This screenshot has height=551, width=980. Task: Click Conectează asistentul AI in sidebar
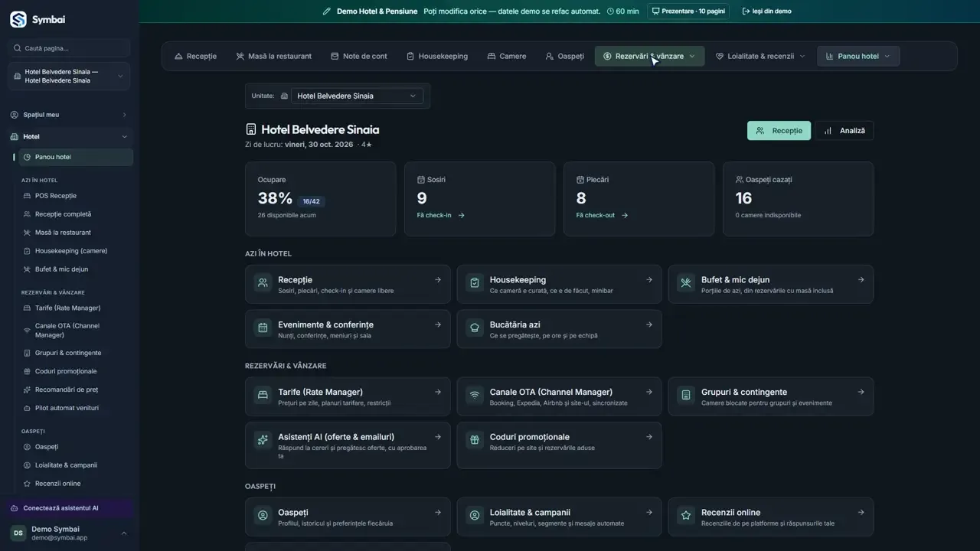[x=69, y=508]
